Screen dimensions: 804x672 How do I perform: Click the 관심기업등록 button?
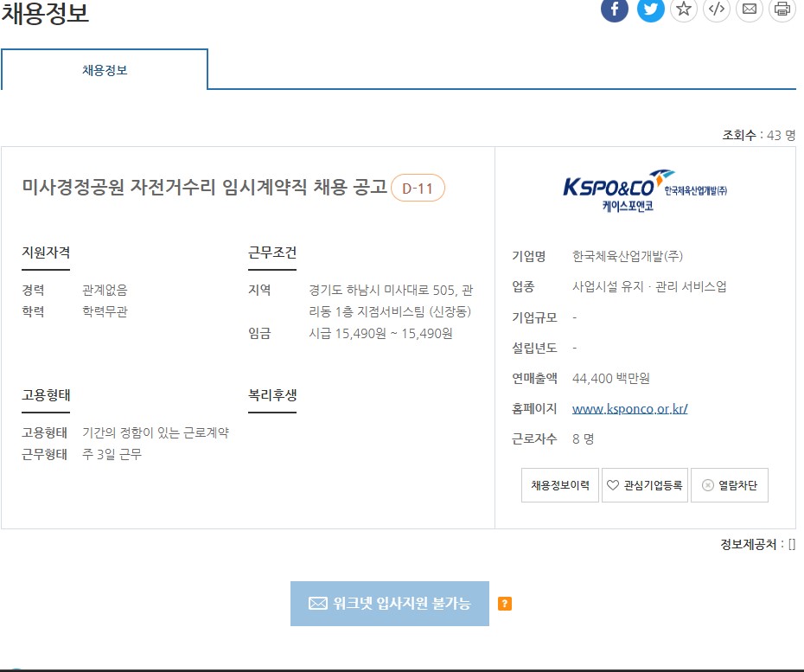(x=645, y=485)
